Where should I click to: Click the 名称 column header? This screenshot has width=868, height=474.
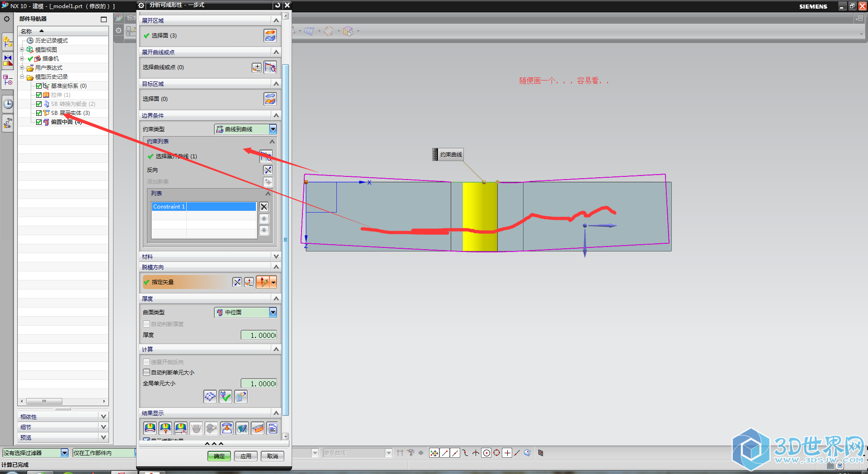tap(63, 31)
